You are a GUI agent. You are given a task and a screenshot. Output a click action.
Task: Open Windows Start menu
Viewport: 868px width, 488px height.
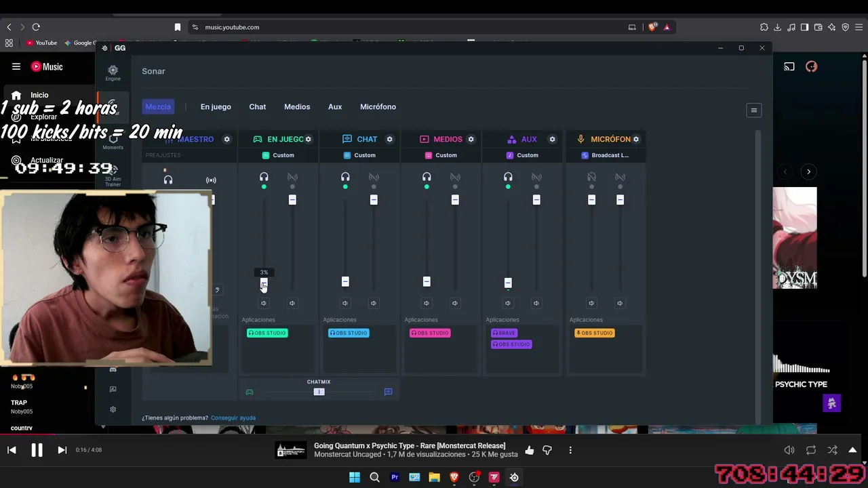(x=355, y=477)
